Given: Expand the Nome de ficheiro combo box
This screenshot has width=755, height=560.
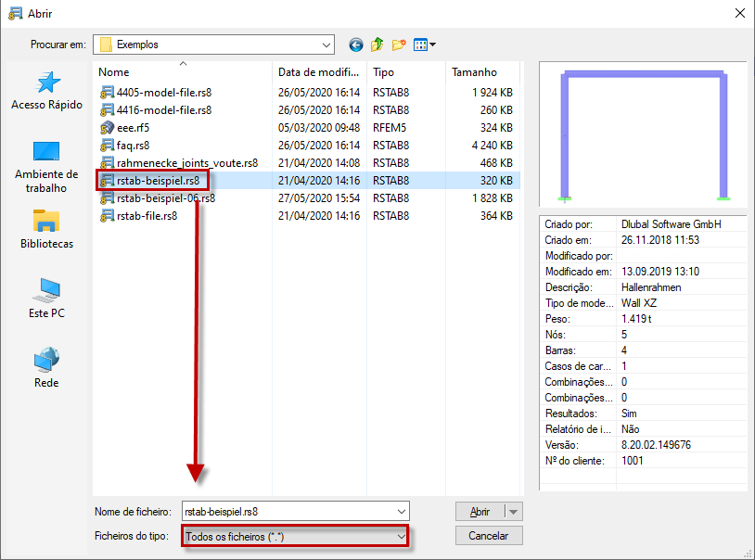Looking at the screenshot, I should point(401,511).
